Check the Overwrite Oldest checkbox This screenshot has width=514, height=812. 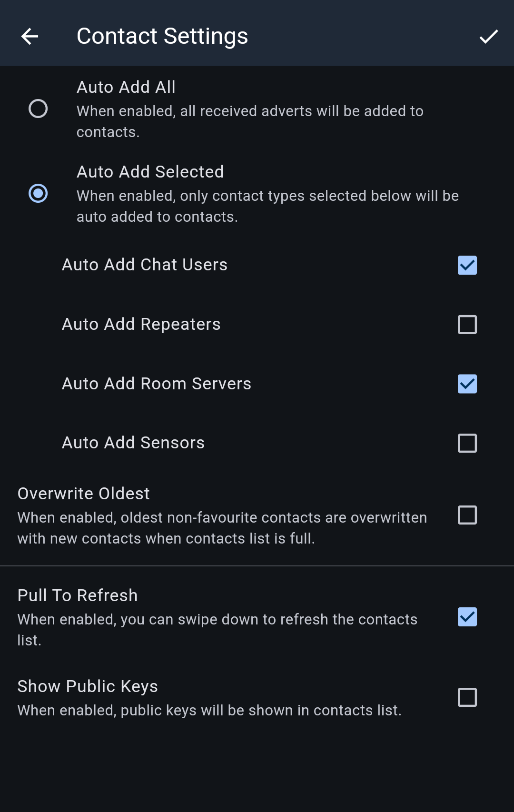[x=467, y=515]
